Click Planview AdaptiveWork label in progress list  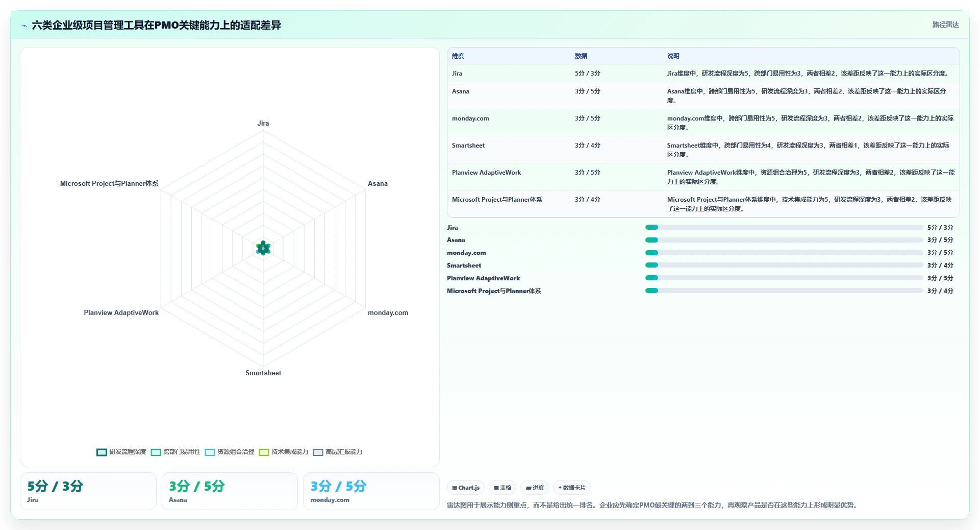(484, 278)
